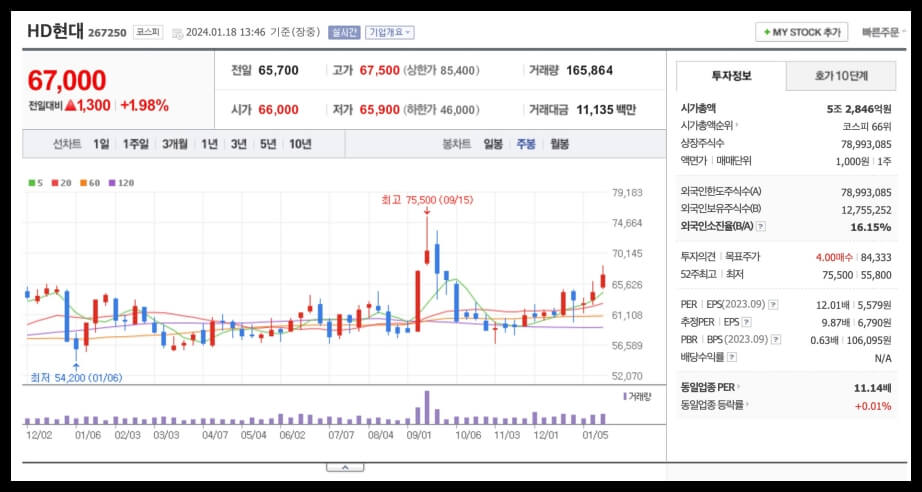922x492 pixels.
Task: Click current price 67,000
Action: (67, 81)
